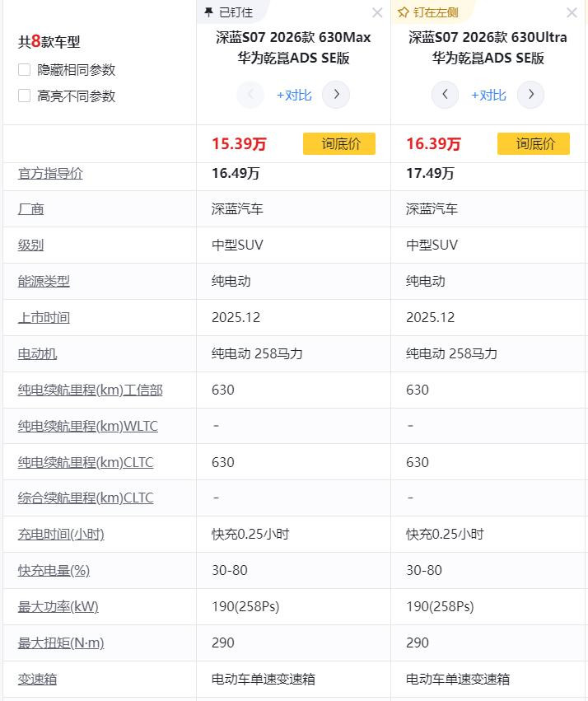
Task: Request lowest price for the 16.39万 model
Action: click(x=534, y=144)
